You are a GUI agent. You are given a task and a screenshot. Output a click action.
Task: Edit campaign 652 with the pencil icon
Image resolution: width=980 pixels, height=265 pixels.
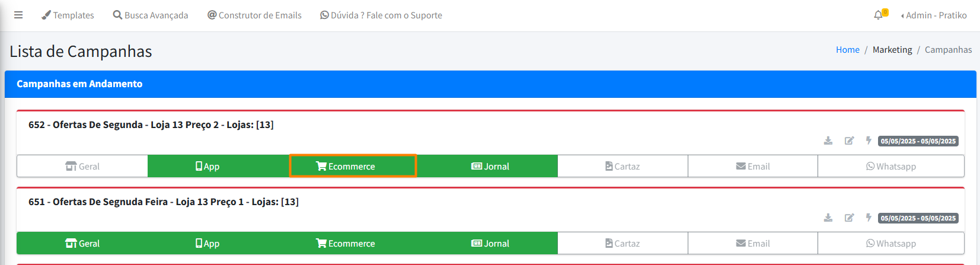pyautogui.click(x=849, y=141)
